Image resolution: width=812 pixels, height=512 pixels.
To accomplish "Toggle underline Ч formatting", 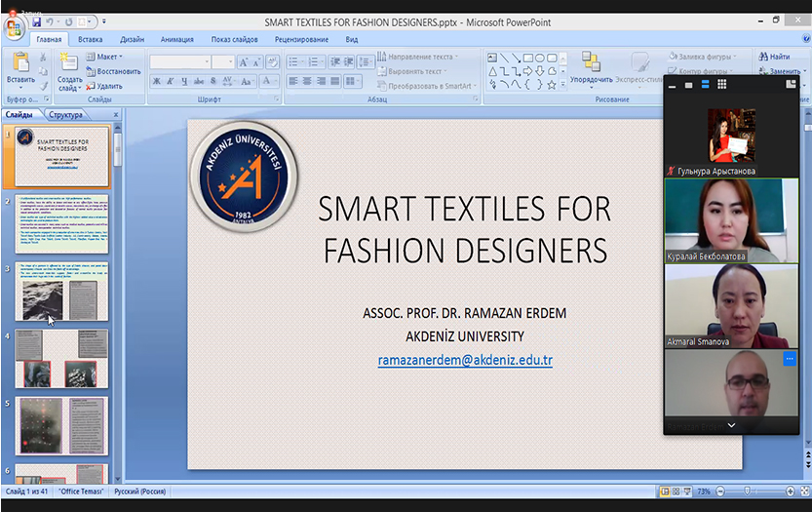I will click(184, 81).
